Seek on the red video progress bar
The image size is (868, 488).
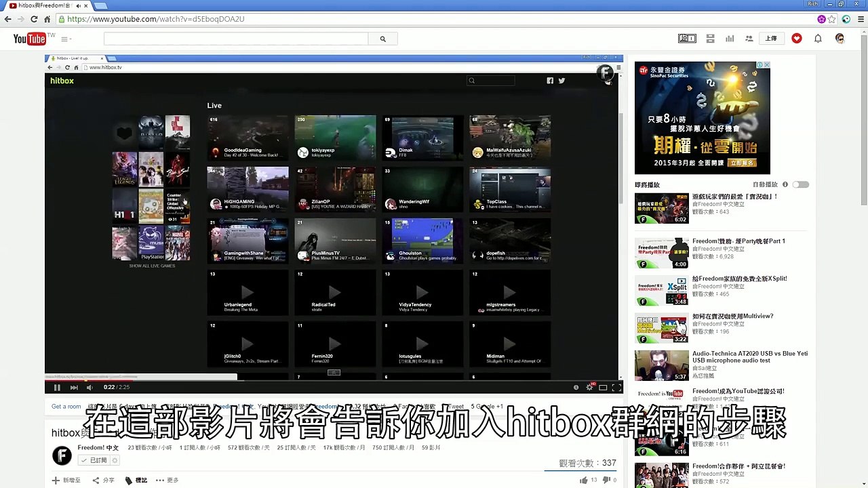coord(334,380)
